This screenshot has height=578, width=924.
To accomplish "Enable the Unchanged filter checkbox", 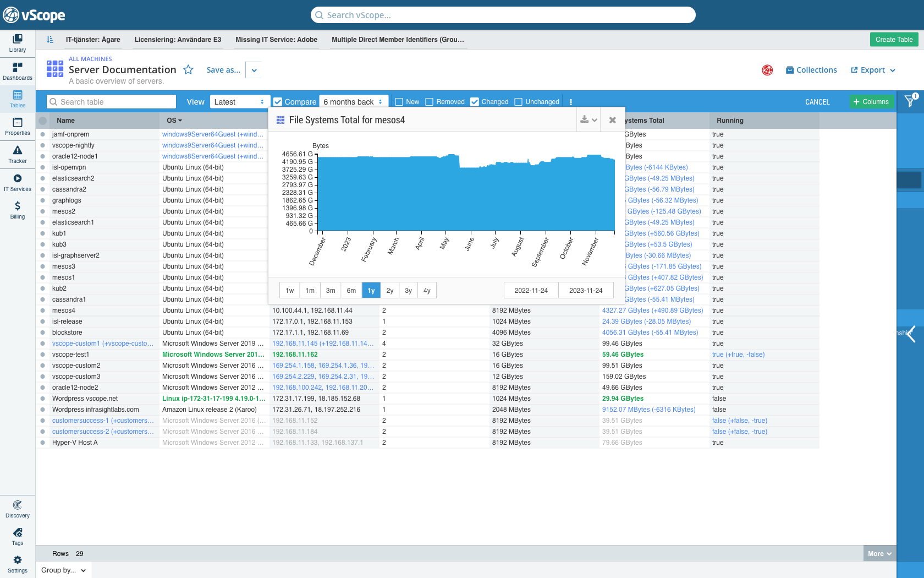I will tap(519, 102).
